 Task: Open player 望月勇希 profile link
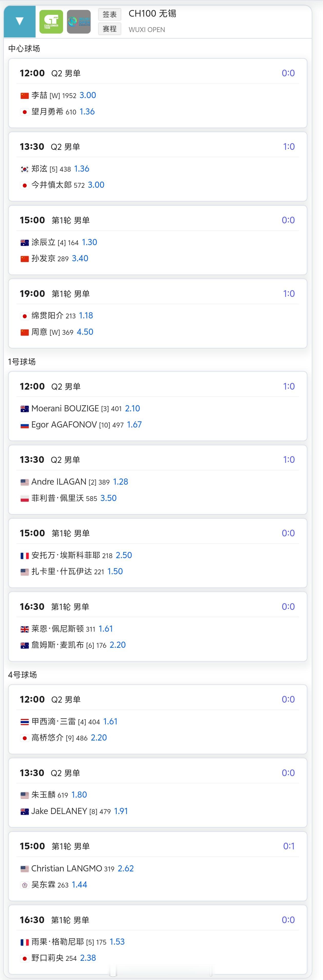tap(47, 111)
